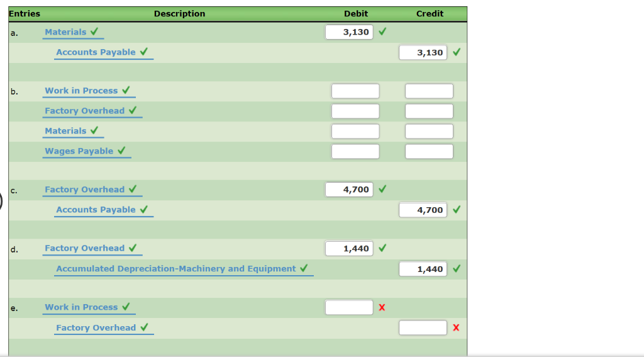Select debit field 1,440 for Factory Overhead entry d

pyautogui.click(x=349, y=249)
